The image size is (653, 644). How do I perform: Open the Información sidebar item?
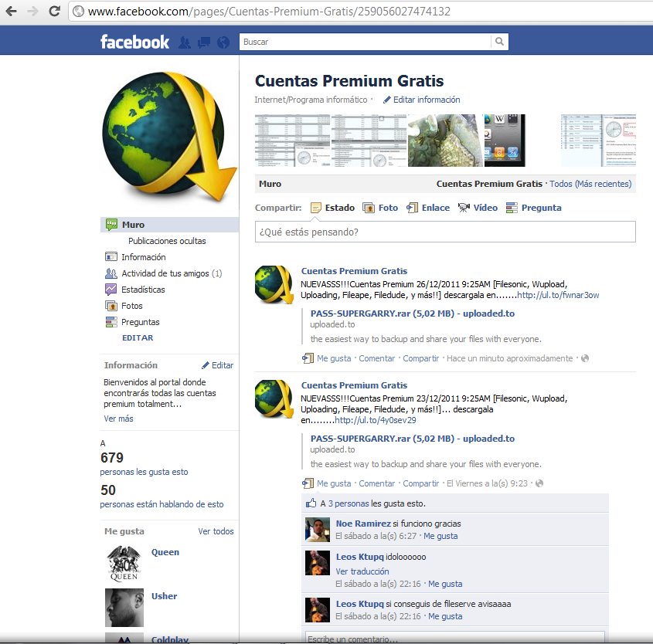point(143,257)
